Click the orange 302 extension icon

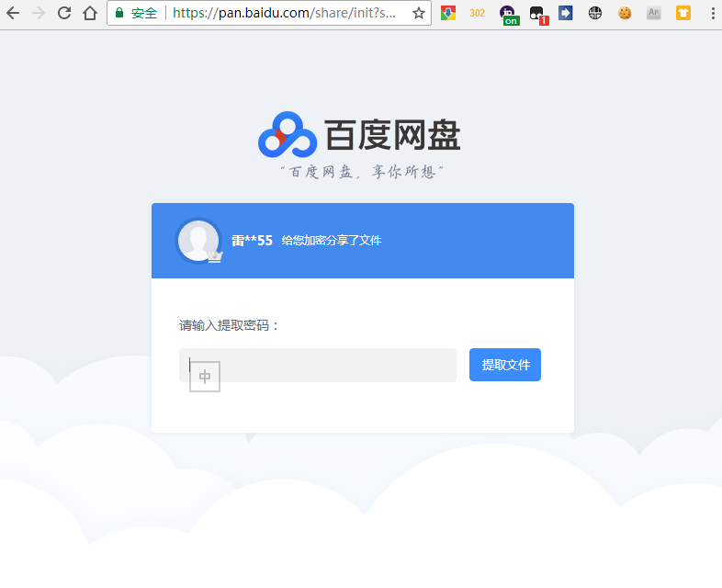[477, 13]
